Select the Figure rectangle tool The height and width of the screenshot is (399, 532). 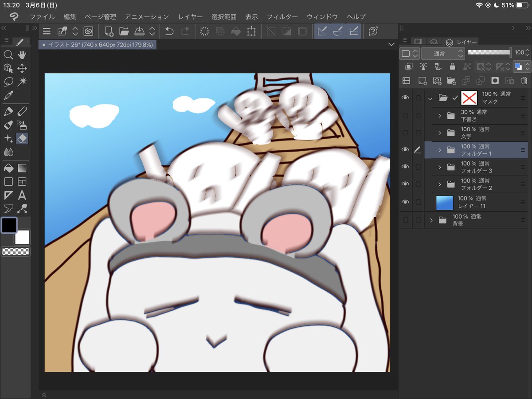(8, 182)
